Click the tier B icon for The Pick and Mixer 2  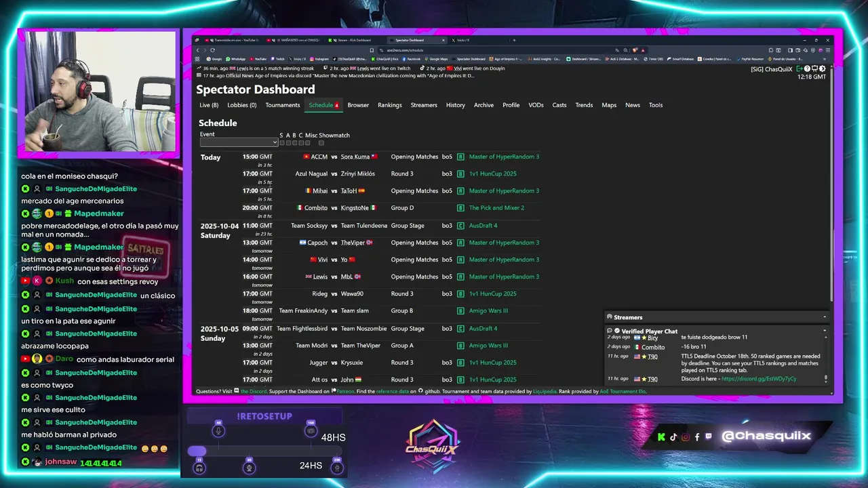(460, 208)
